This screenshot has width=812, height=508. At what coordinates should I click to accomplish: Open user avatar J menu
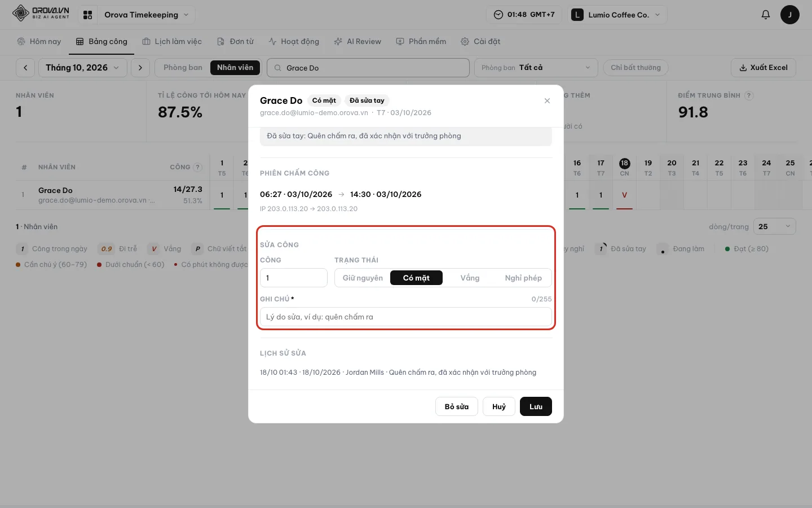point(789,15)
